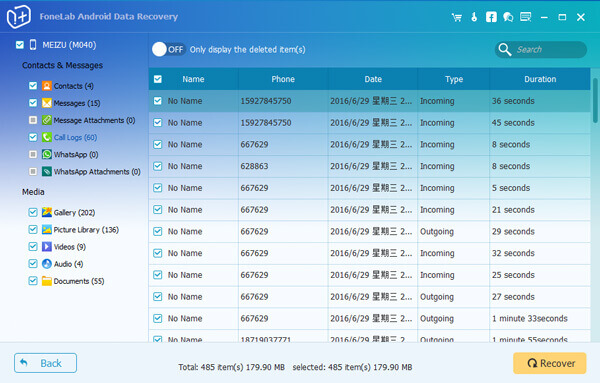Select the row with 32 seconds duration
This screenshot has width=600, height=383.
point(370,253)
